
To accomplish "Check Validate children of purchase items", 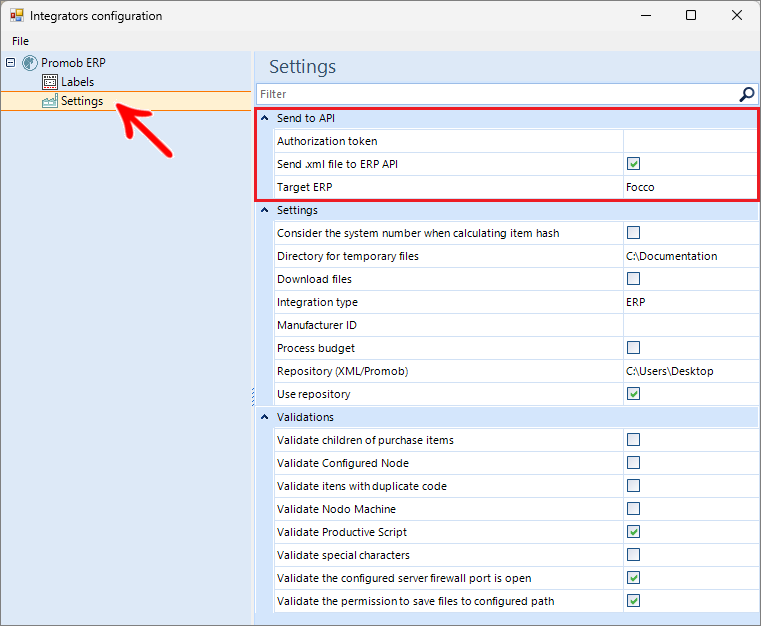I will [x=633, y=440].
